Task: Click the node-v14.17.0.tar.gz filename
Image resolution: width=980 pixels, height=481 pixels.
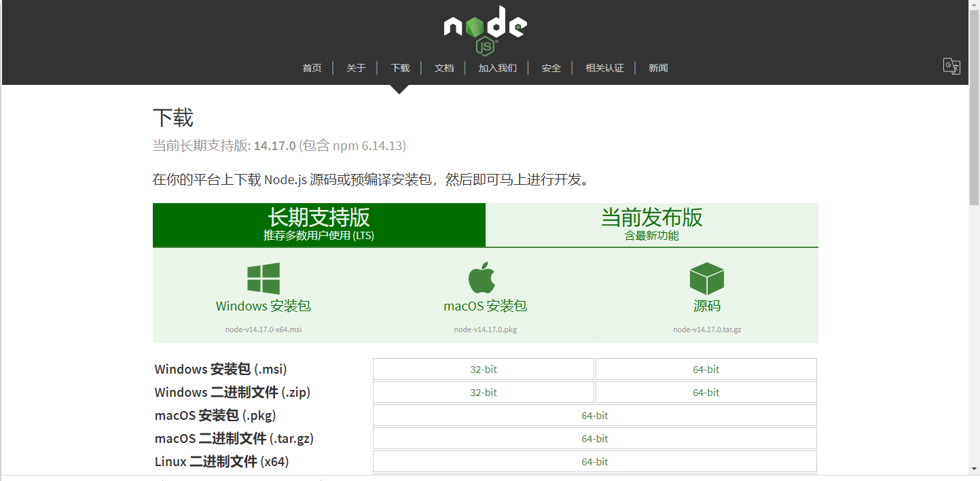Action: point(707,329)
